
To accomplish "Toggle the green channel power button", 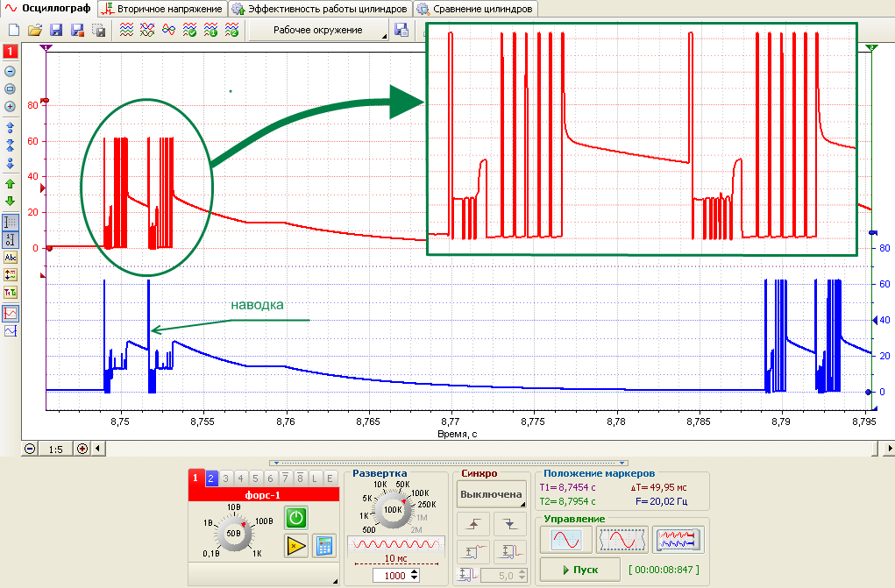I will coord(295,518).
